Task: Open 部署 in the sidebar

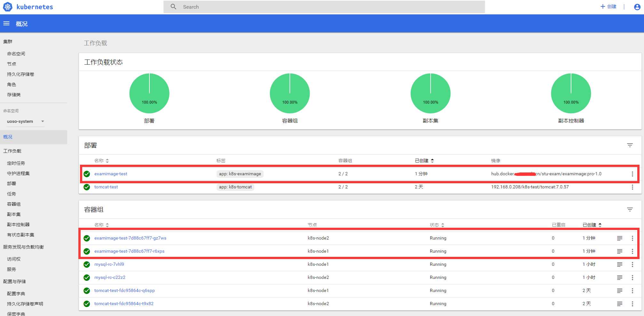Action: click(x=12, y=184)
